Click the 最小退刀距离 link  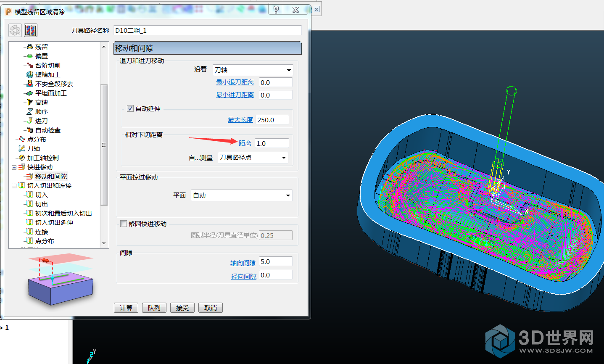tap(235, 82)
